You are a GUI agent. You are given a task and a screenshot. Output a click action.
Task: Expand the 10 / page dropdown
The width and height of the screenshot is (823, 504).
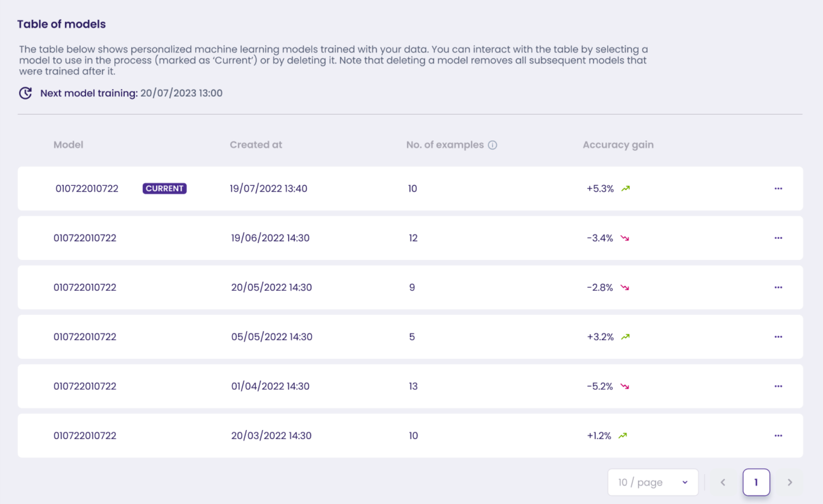tap(652, 482)
